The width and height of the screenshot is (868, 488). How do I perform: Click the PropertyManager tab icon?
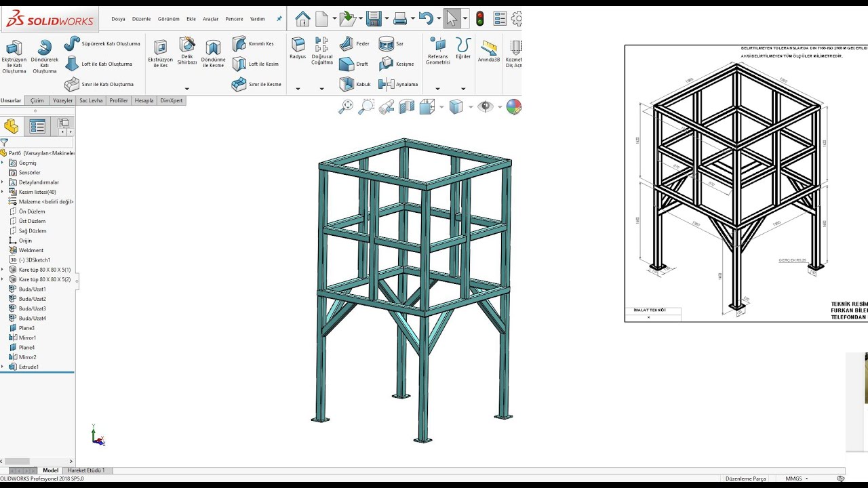pyautogui.click(x=37, y=126)
